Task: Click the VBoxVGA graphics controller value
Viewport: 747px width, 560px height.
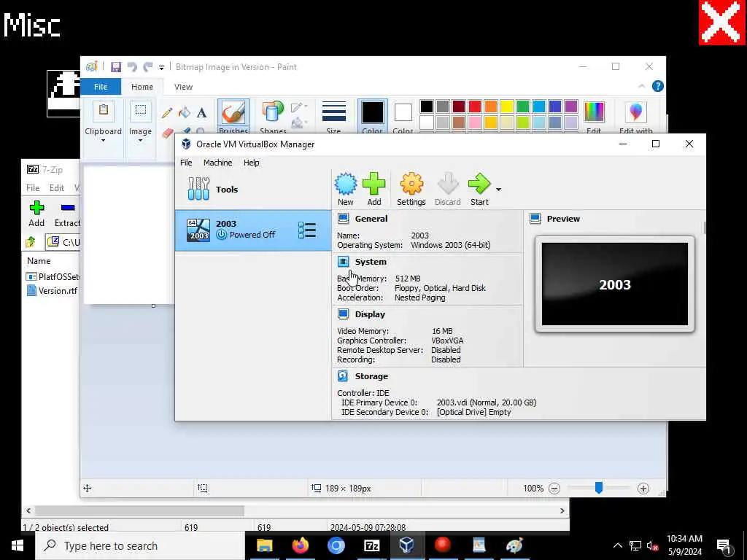Action: coord(447,341)
